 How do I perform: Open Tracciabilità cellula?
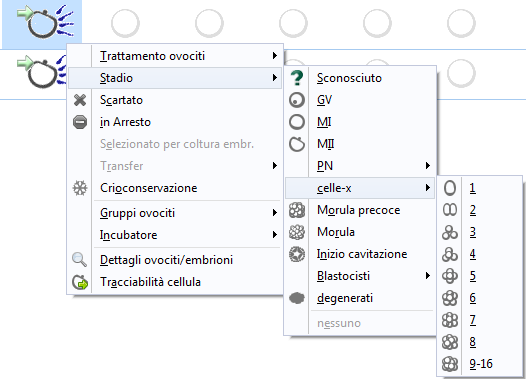coord(175,282)
